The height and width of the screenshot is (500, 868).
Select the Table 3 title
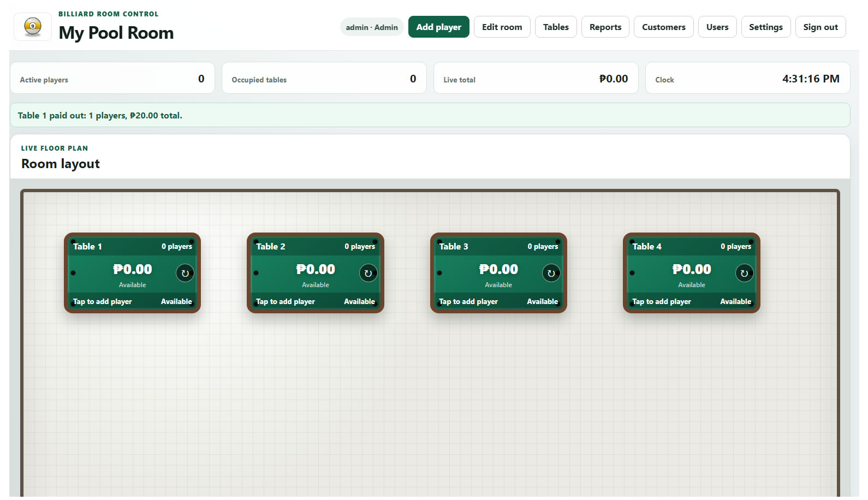click(x=454, y=246)
